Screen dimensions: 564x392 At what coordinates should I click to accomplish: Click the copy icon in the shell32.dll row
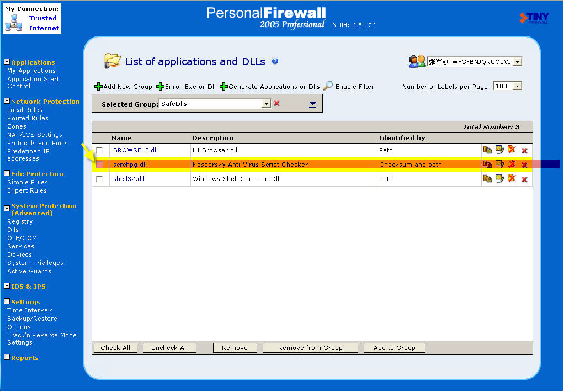click(487, 179)
